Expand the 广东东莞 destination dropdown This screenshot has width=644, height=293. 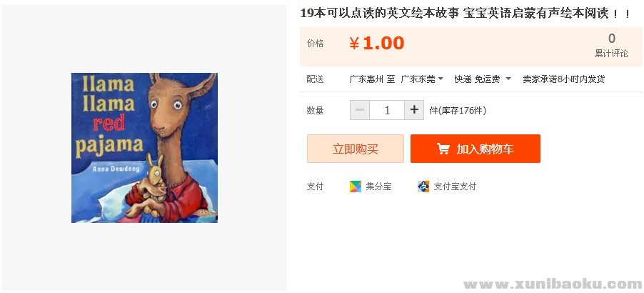click(422, 79)
